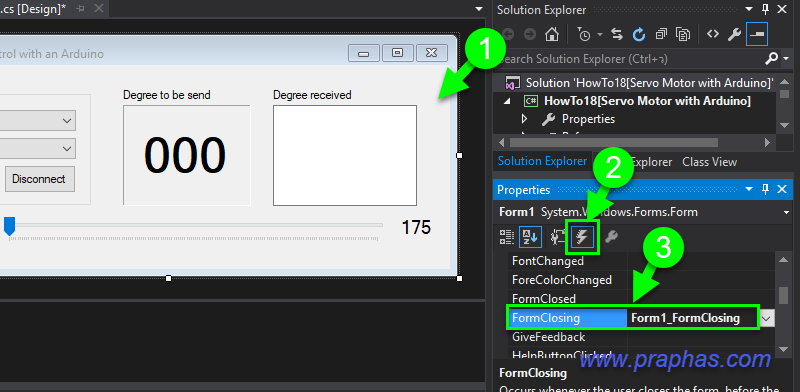The height and width of the screenshot is (392, 800).
Task: Close the Properties panel
Action: point(782,189)
